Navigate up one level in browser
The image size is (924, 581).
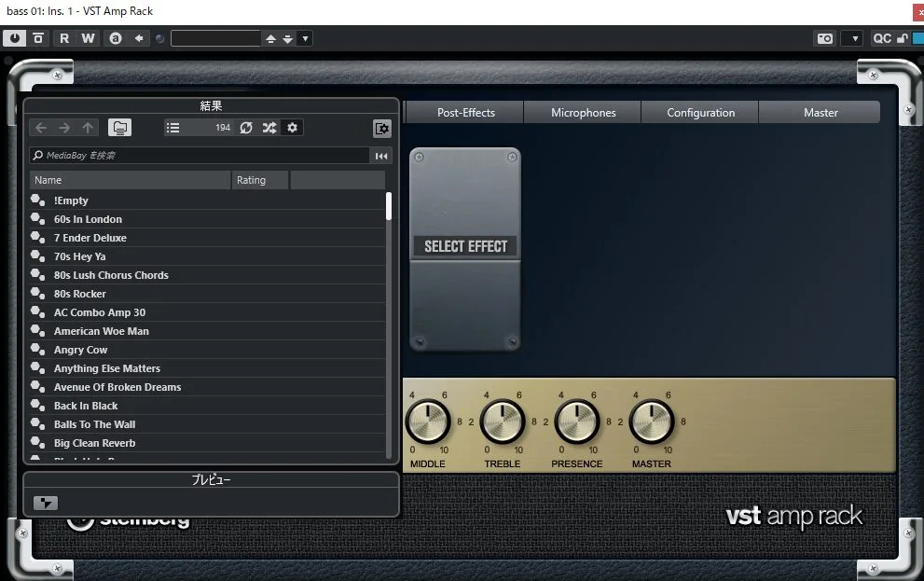[x=88, y=128]
